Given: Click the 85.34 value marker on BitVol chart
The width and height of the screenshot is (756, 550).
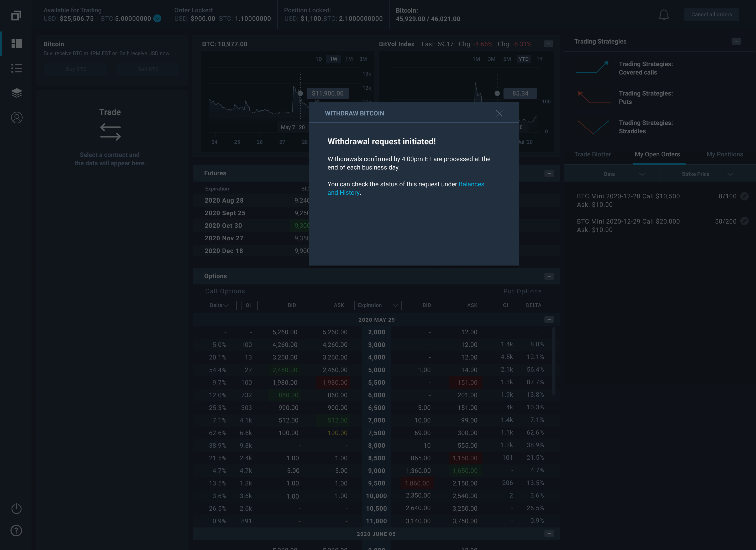Looking at the screenshot, I should coord(520,93).
